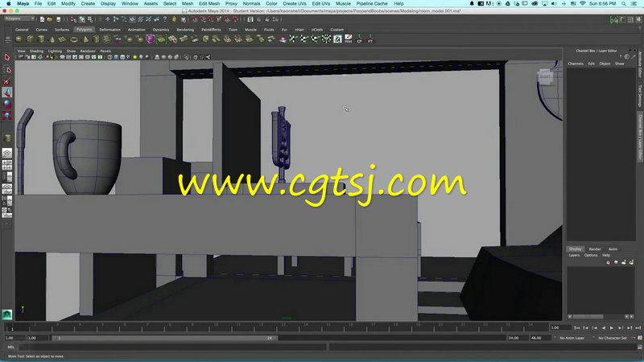Switch to the Anim layer tab
Viewport: 644px width, 362px height.
(x=613, y=249)
